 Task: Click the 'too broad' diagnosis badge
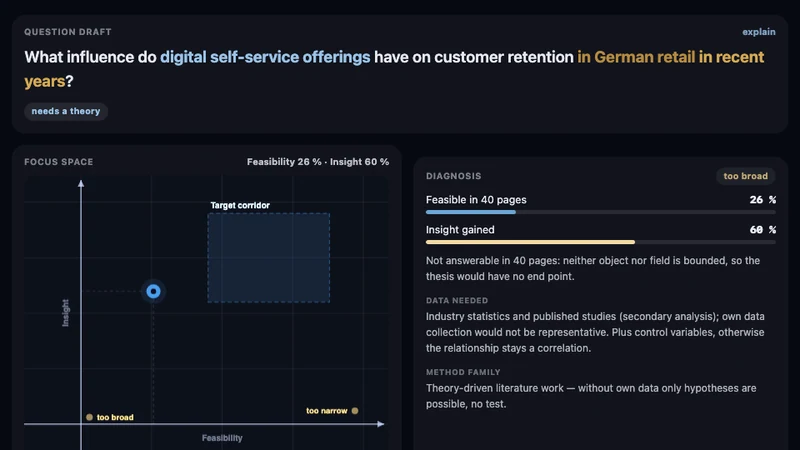coord(745,176)
